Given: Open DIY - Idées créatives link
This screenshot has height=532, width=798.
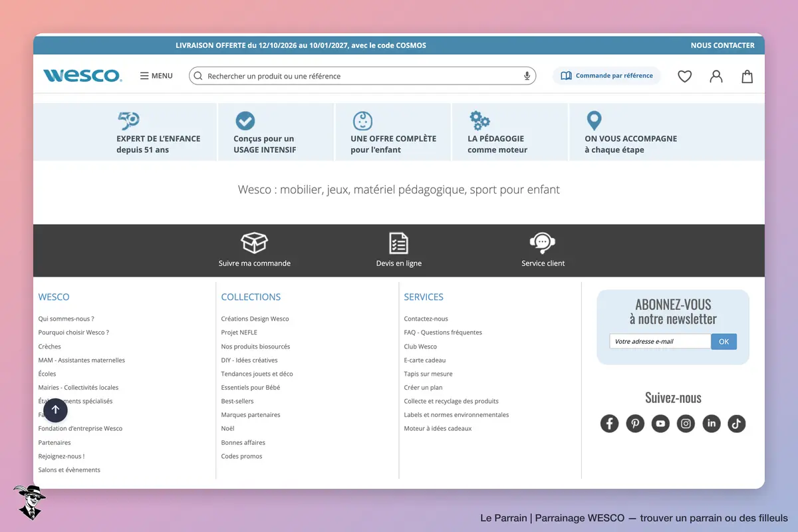Looking at the screenshot, I should [x=249, y=360].
